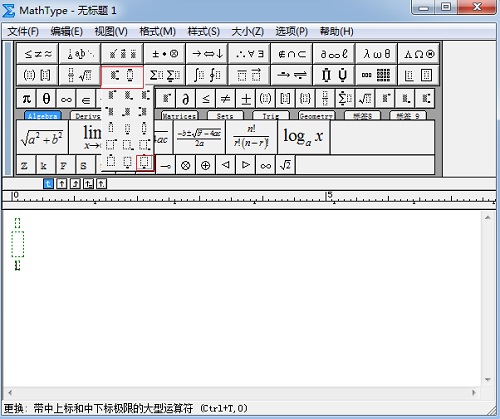Insert the square root template from small bar

click(365, 99)
